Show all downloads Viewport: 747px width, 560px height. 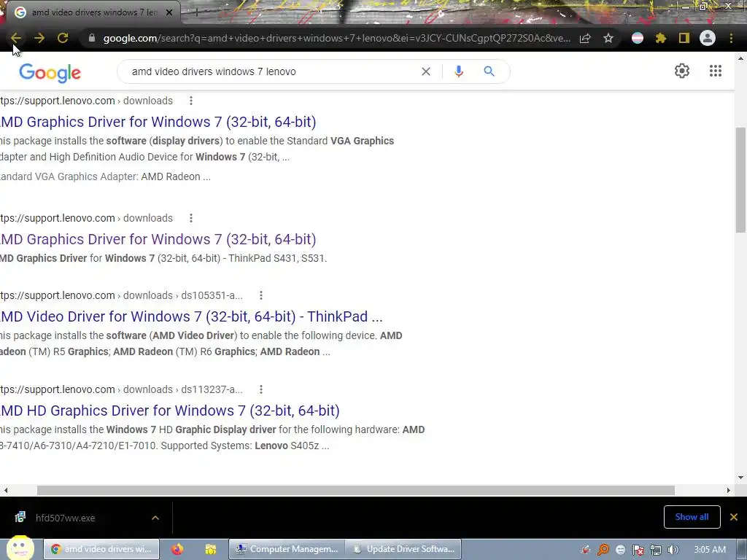pyautogui.click(x=692, y=517)
